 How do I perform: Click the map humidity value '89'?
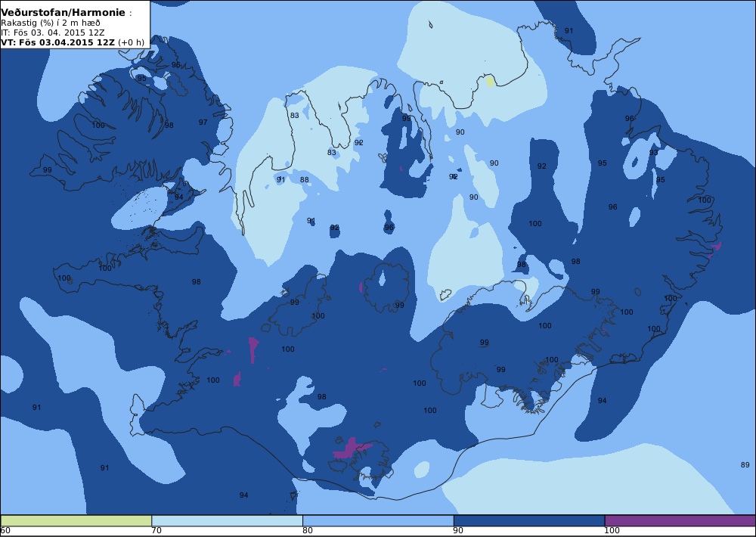[x=745, y=464]
